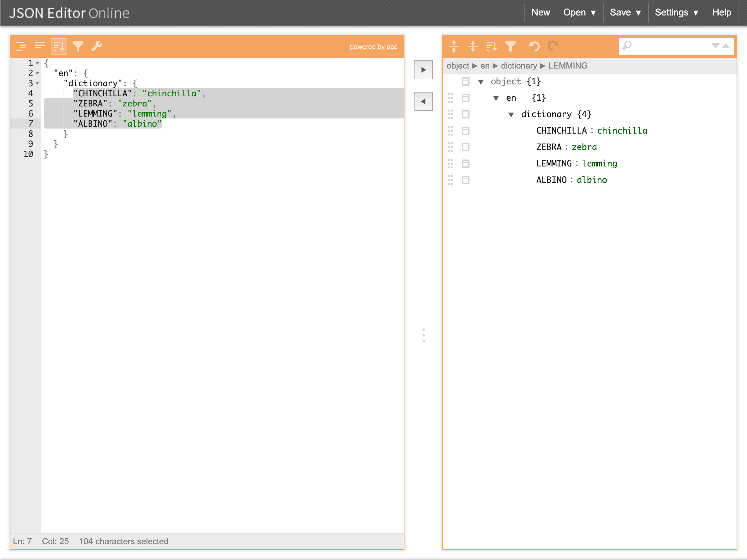747x560 pixels.
Task: Check the checkbox next to ZEBRA
Action: coord(466,147)
